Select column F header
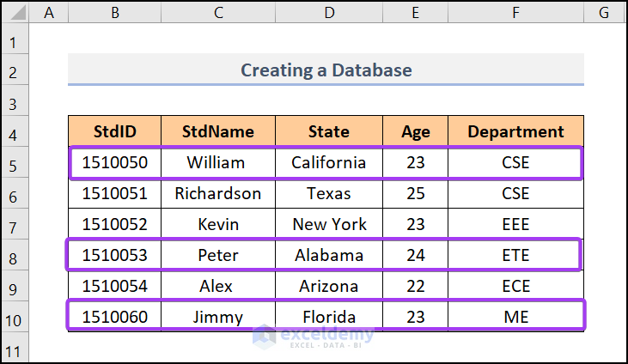The height and width of the screenshot is (364, 628). coord(515,13)
